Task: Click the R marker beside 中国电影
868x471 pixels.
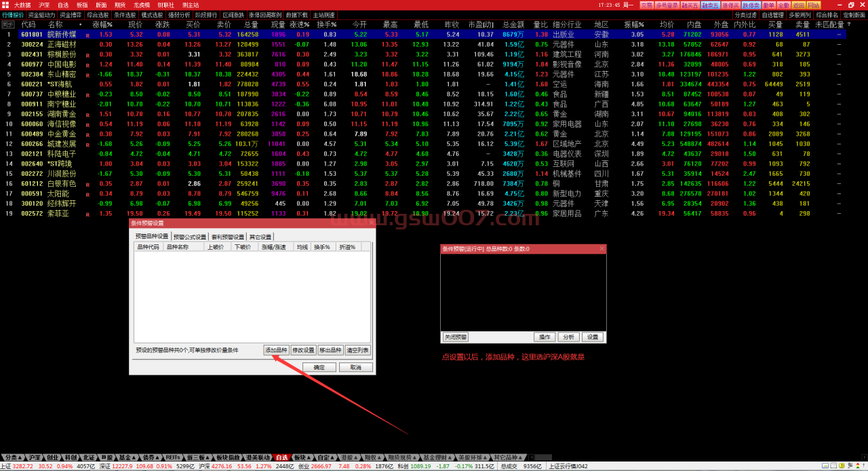Action: tap(87, 65)
